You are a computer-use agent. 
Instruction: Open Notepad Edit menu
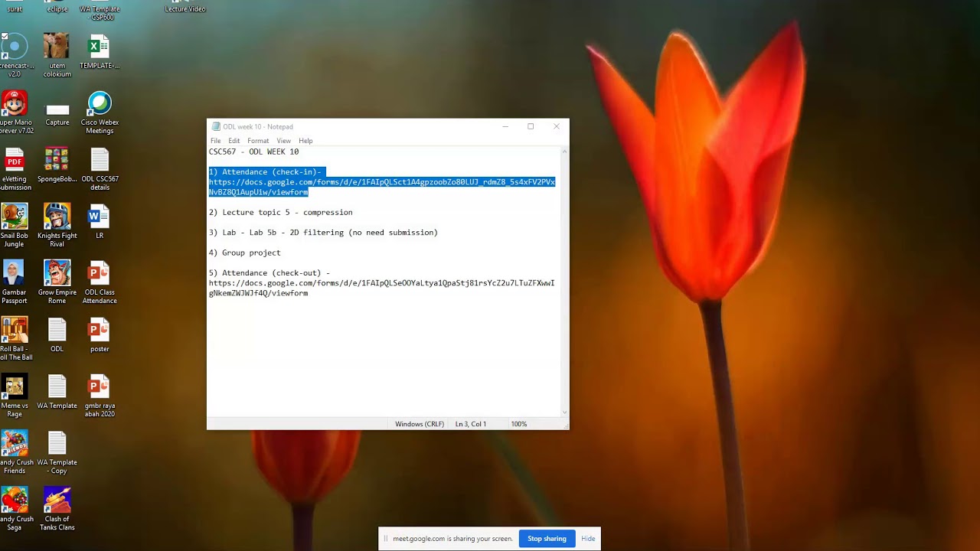[x=234, y=141]
